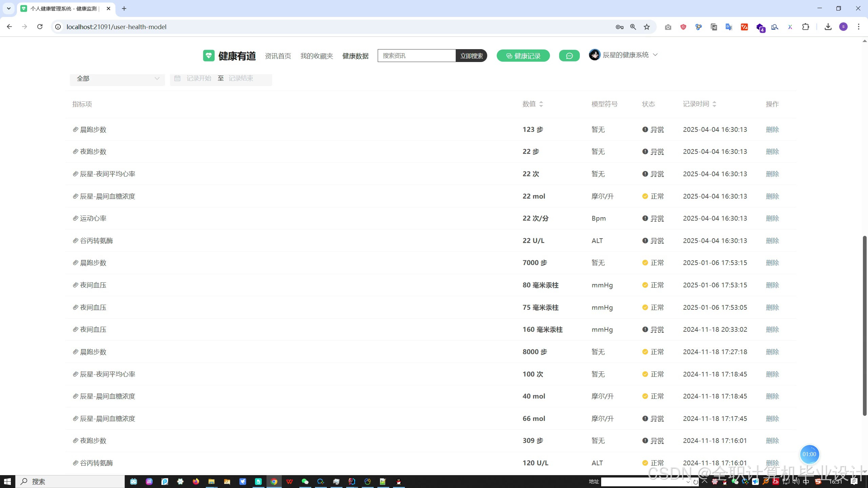Viewport: 868px width, 488px height.
Task: Open the 全部 filter dropdown
Action: click(117, 79)
